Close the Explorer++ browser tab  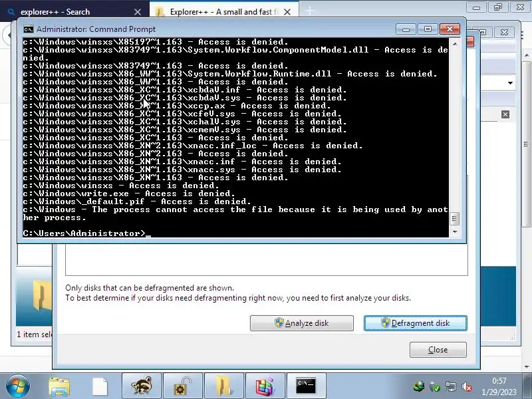click(x=287, y=12)
